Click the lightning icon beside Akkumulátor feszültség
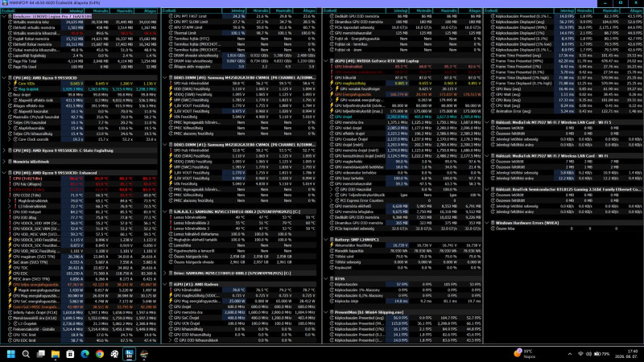Screen dimensions: 644x362 click(x=332, y=245)
